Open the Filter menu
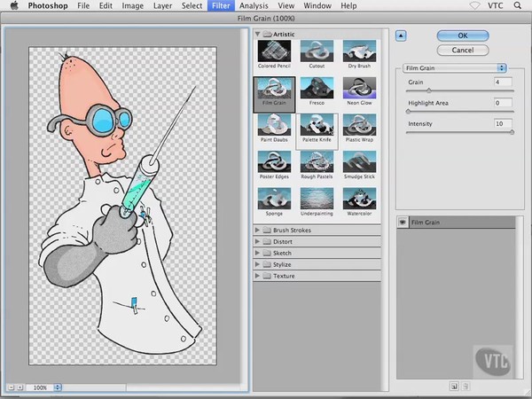Viewport: 532px width, 399px height. click(221, 6)
